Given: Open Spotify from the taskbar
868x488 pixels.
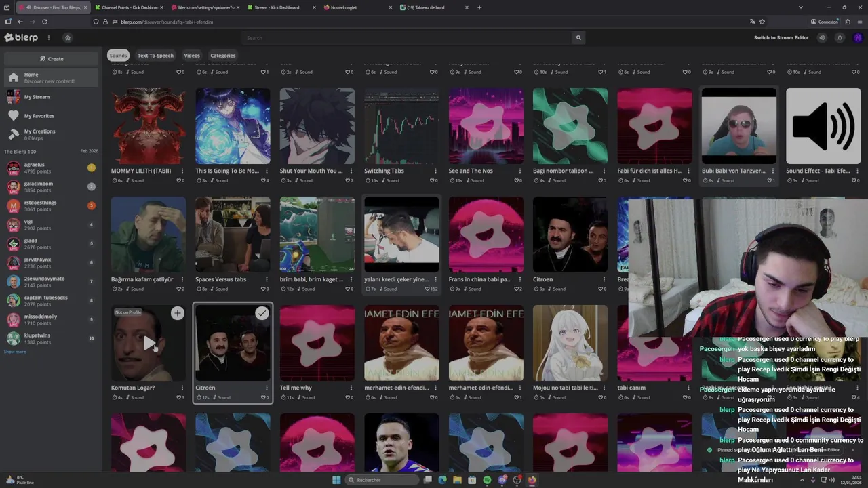Looking at the screenshot, I should tap(487, 480).
